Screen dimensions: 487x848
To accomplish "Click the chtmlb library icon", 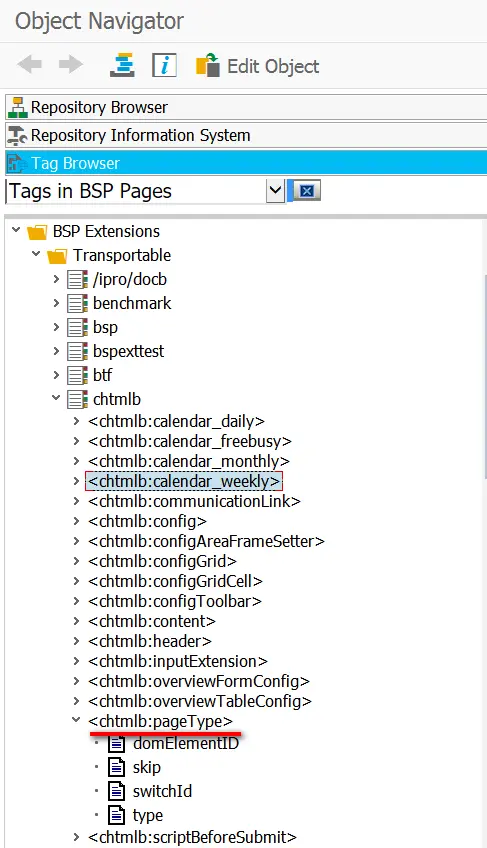I will click(x=77, y=399).
